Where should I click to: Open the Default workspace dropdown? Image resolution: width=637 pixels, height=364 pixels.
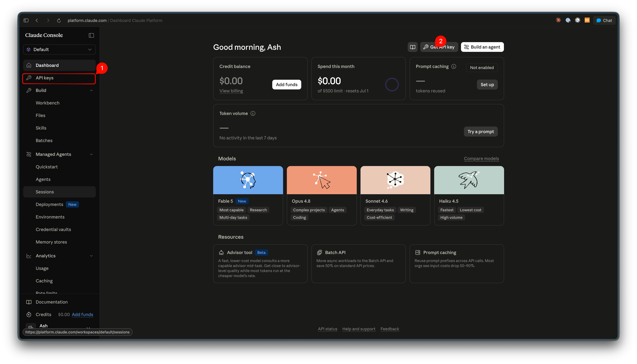point(59,49)
